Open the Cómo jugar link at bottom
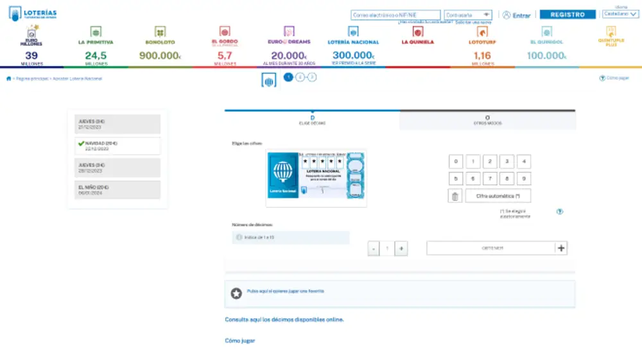 (x=240, y=341)
